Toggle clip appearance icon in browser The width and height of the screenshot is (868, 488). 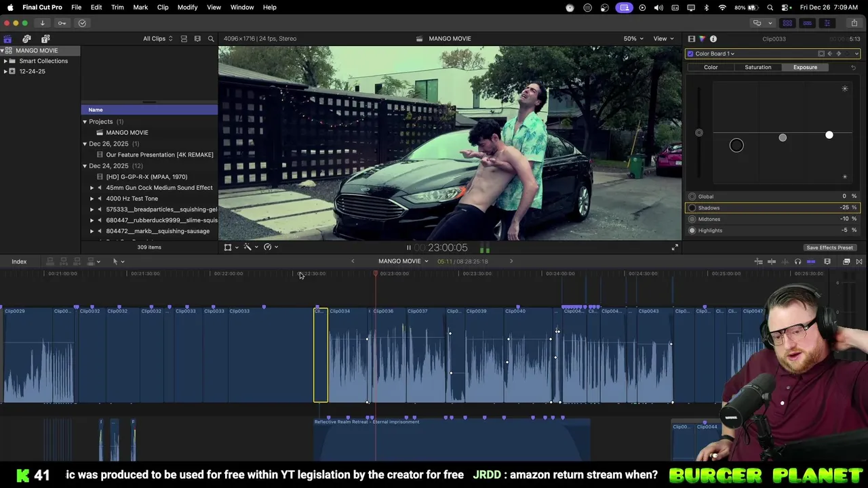click(x=184, y=39)
